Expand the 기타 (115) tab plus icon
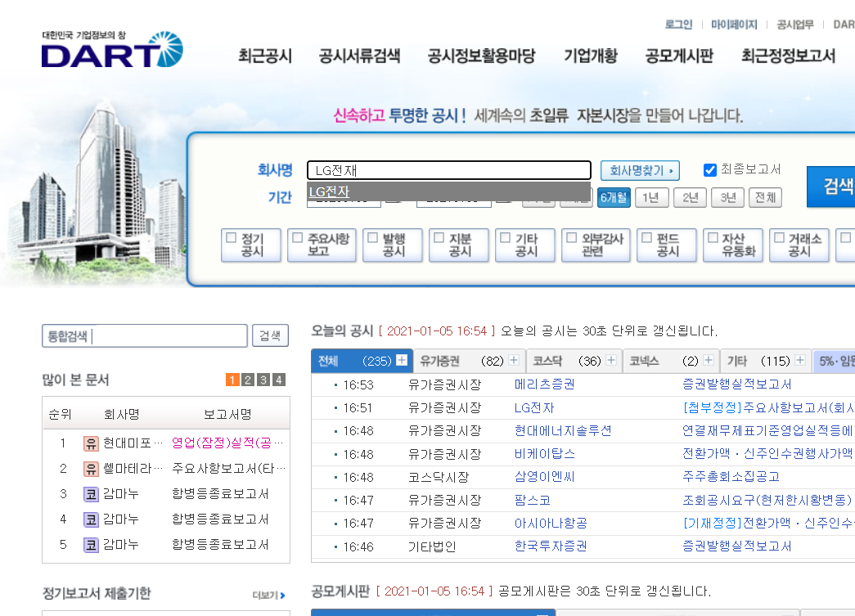Screen dimensions: 855x616 800,360
